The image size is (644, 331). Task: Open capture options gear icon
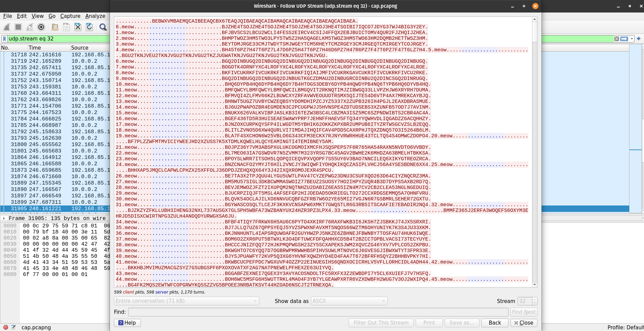pyautogui.click(x=41, y=27)
